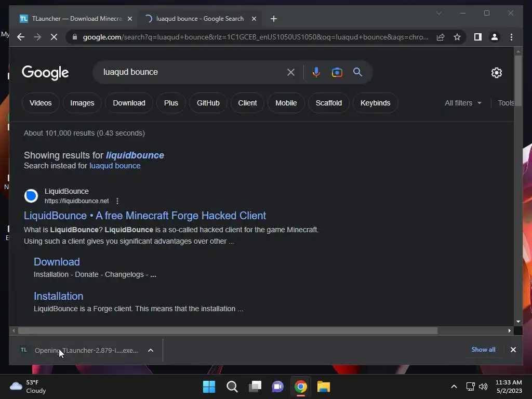
Task: Click the address bar URL
Action: tap(255, 37)
